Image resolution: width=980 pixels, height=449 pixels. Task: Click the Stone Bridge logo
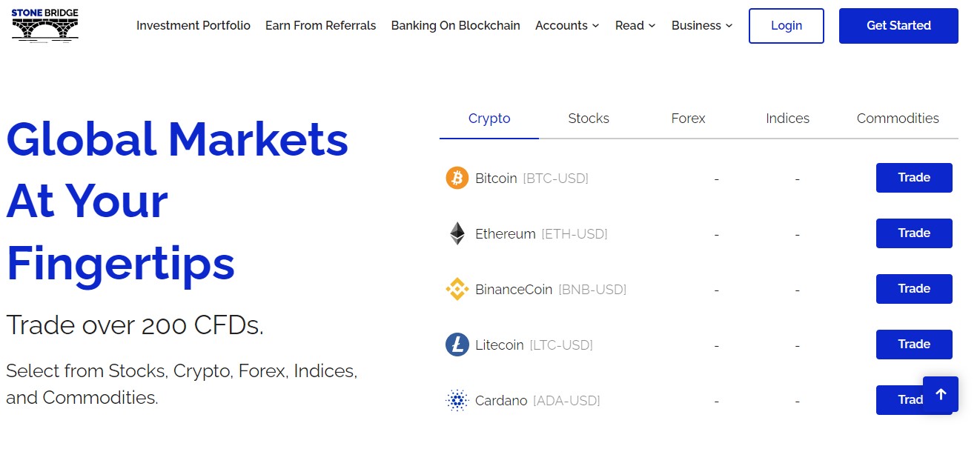45,25
